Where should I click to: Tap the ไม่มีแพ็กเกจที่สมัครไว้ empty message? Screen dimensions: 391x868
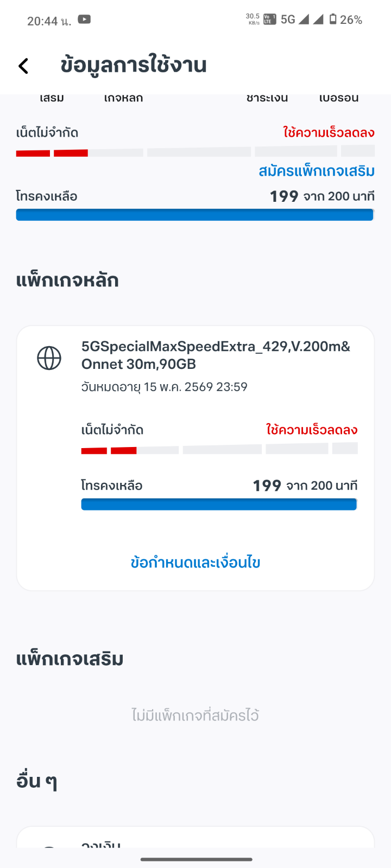[195, 716]
